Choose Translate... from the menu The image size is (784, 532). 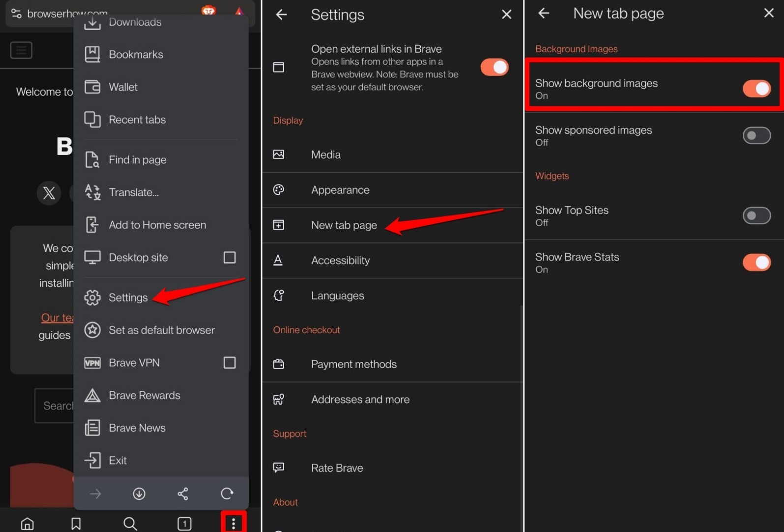pos(161,192)
